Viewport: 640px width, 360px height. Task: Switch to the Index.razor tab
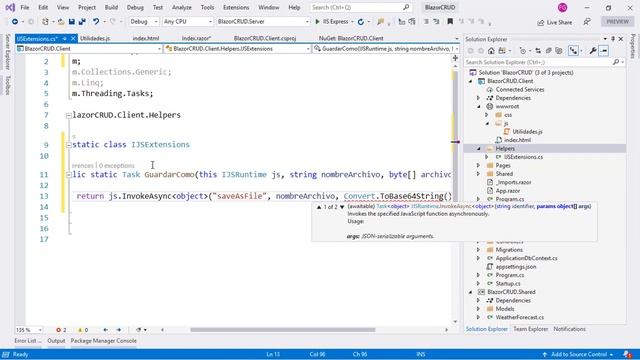(196, 38)
